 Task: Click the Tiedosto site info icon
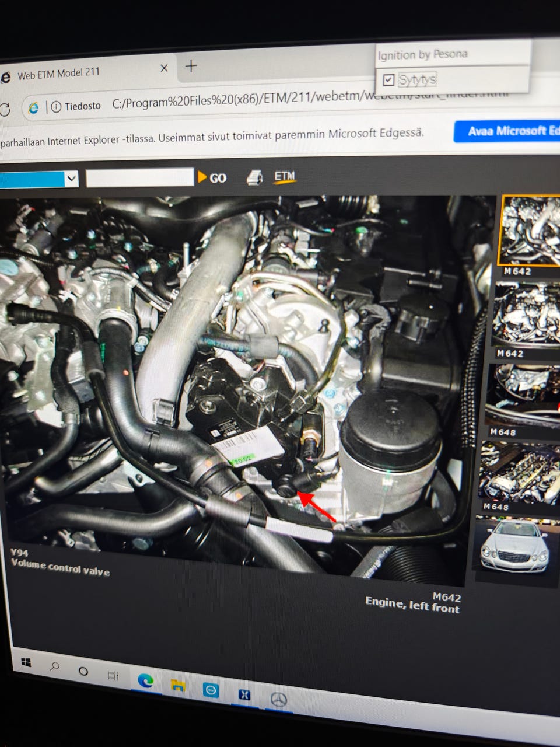tap(56, 107)
